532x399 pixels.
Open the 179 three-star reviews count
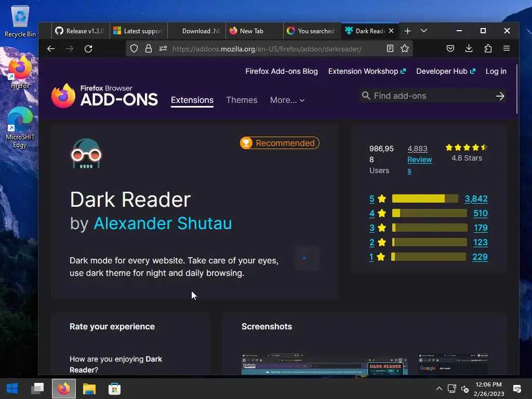click(481, 228)
